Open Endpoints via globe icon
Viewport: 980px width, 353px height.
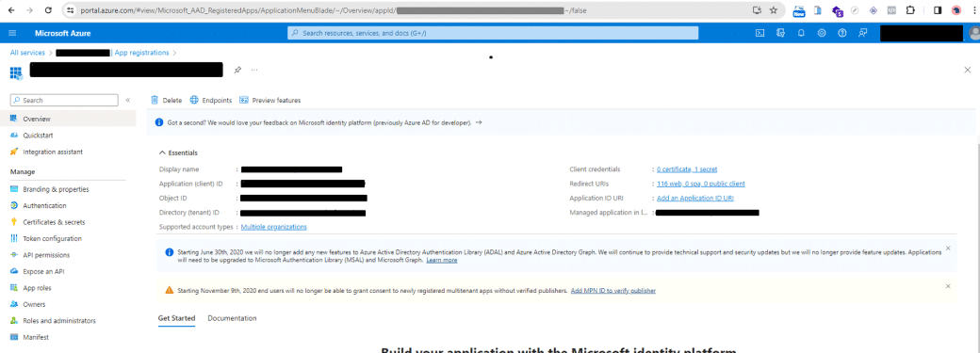pos(194,100)
